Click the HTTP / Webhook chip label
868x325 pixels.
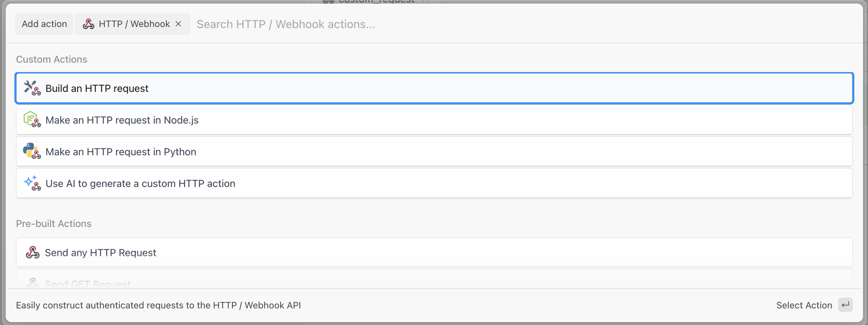(134, 24)
